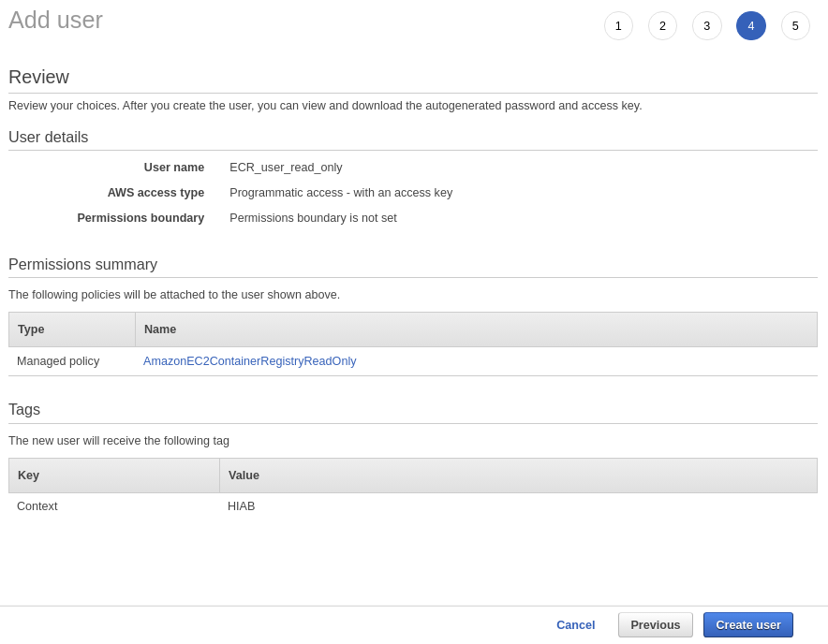Click the Cancel link

[575, 624]
